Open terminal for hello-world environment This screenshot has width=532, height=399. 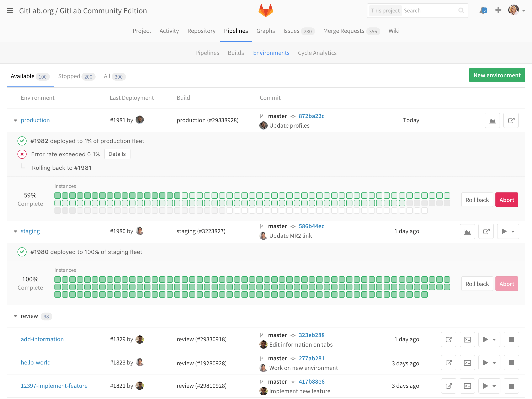coord(467,363)
